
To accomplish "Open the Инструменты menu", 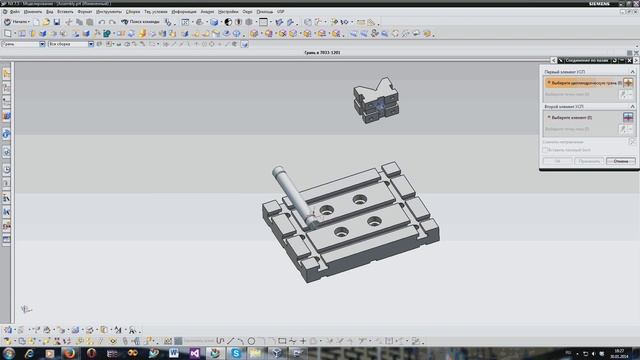I will (x=109, y=12).
